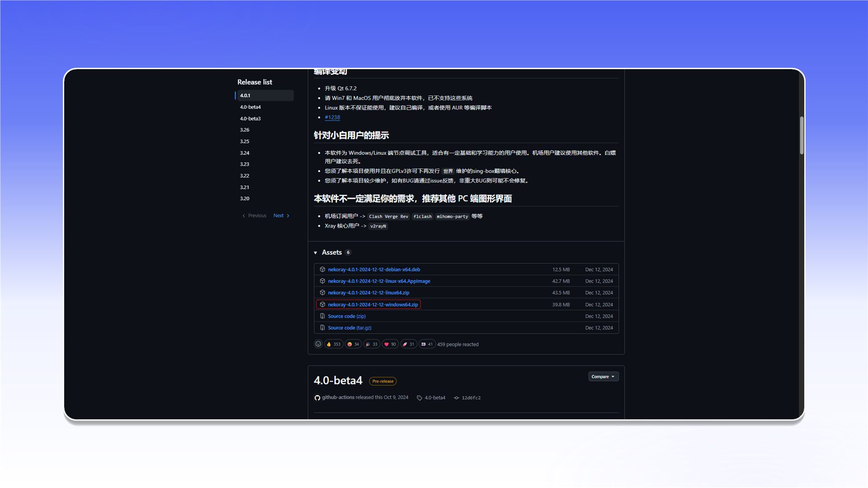Image resolution: width=868 pixels, height=488 pixels.
Task: Go to the Next release list page
Action: 281,216
